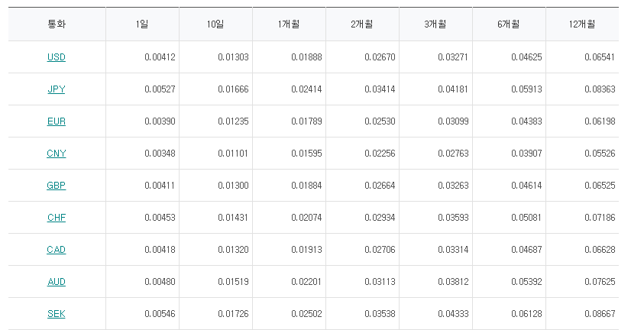Select USD 10일 value 0.01303
Viewport: 644px width, 330px height.
click(233, 57)
